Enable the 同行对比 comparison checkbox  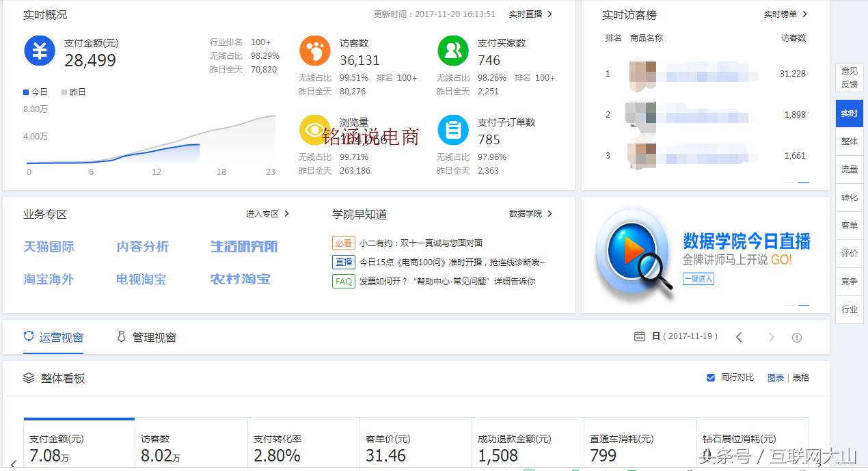(x=711, y=377)
